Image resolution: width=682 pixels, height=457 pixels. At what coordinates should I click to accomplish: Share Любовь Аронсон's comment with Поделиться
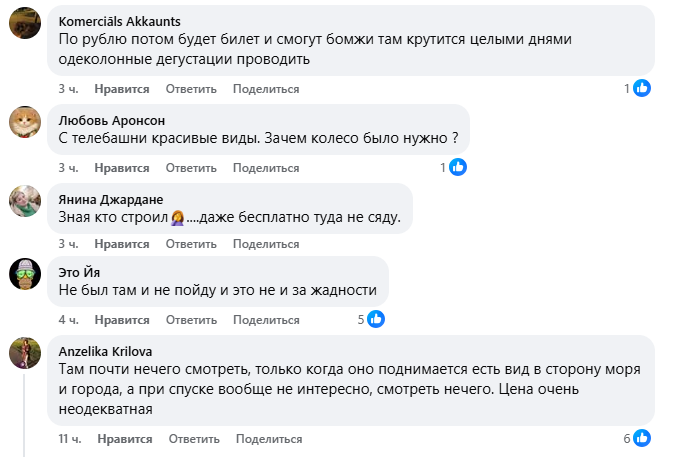(266, 168)
